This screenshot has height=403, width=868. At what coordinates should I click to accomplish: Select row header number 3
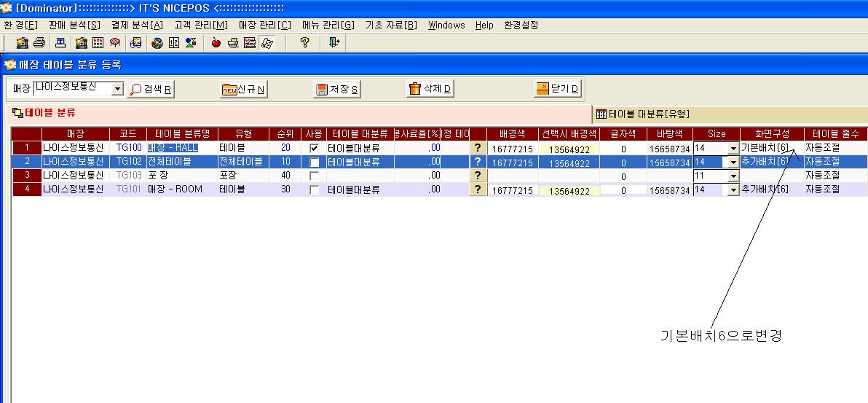[26, 176]
